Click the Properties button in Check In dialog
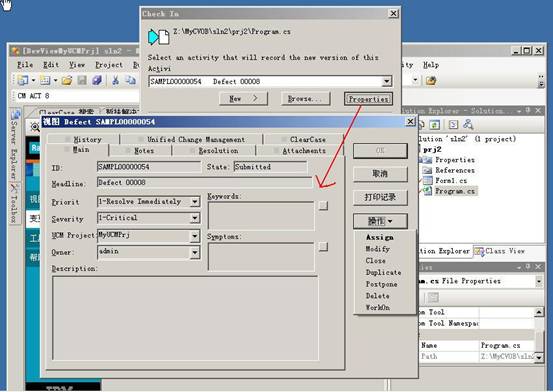 (368, 99)
